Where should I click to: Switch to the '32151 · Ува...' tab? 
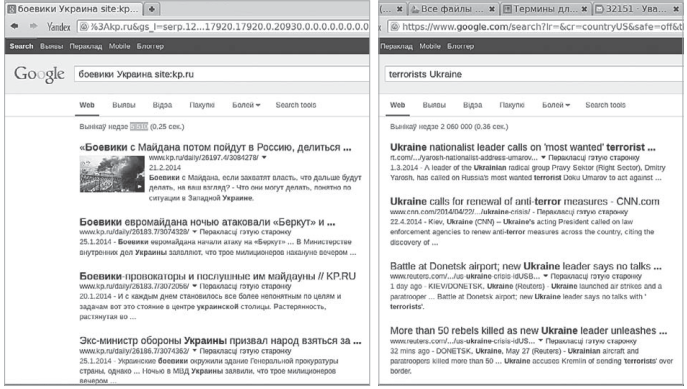(x=637, y=9)
